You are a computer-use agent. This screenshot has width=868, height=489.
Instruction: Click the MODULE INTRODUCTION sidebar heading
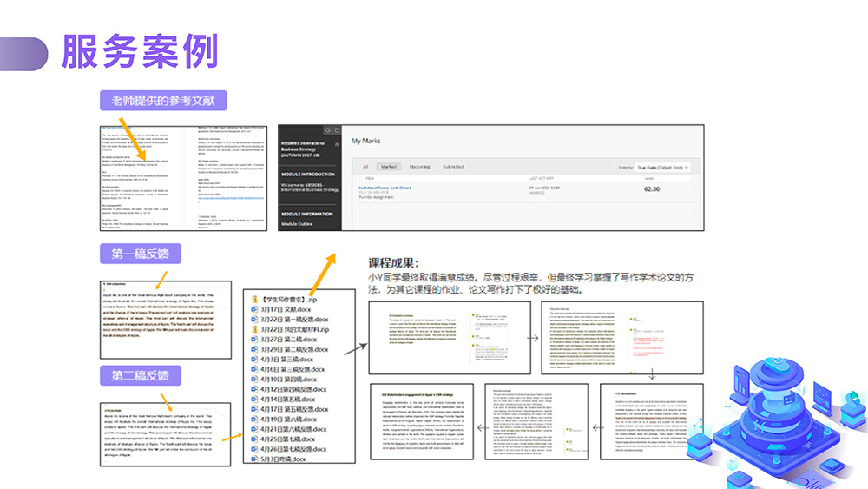click(x=308, y=174)
